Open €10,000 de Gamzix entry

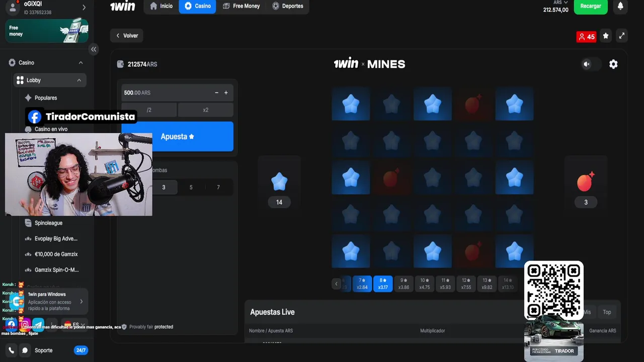tap(56, 254)
